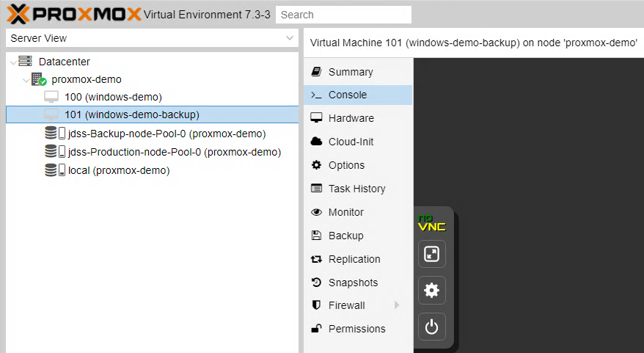This screenshot has height=353, width=644.
Task: Click the Snapshots history icon
Action: 316,283
